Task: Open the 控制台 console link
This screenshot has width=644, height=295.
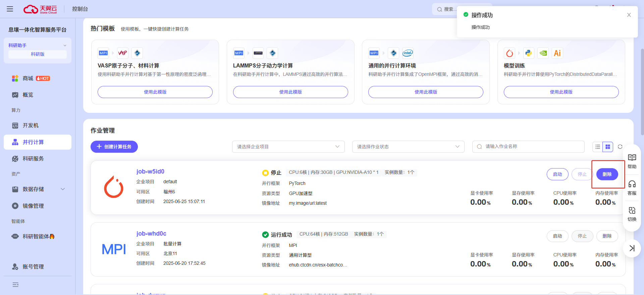Action: [80, 9]
